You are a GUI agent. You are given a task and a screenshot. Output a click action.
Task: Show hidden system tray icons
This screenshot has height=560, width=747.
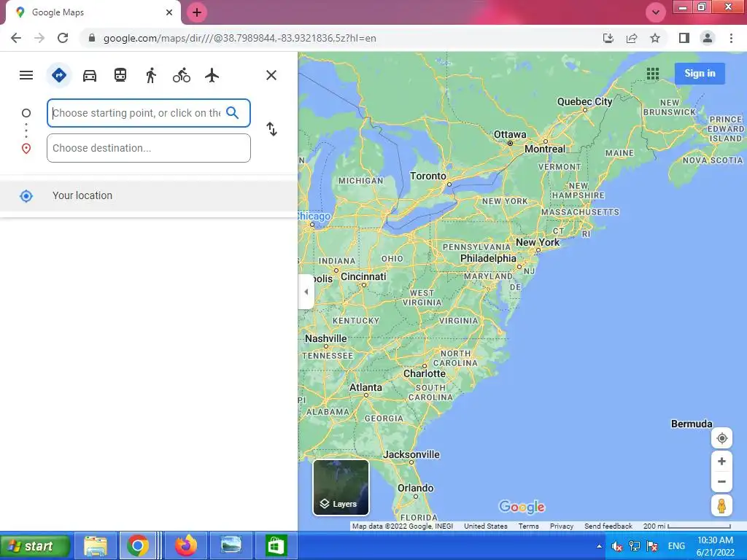(599, 546)
